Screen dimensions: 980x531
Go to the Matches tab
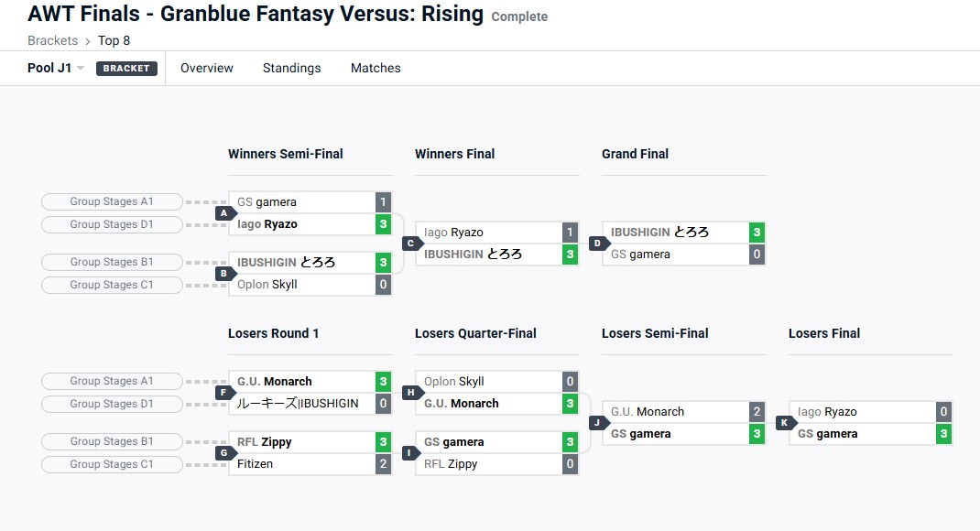tap(376, 68)
